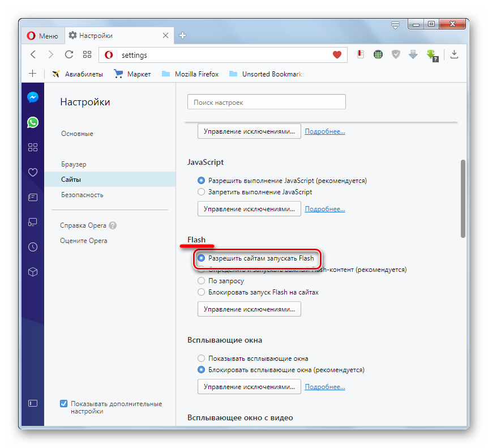The image size is (488, 448).
Task: Open a new tab with plus button
Action: pyautogui.click(x=183, y=36)
